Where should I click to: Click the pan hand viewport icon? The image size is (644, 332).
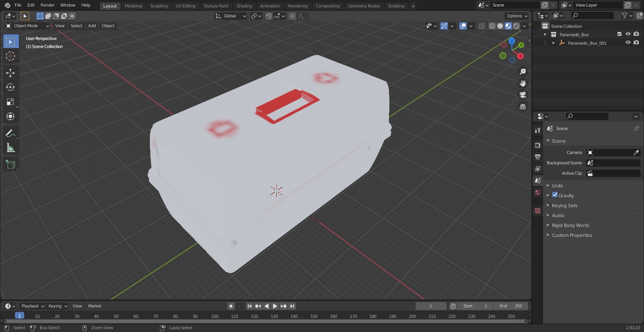(x=522, y=83)
